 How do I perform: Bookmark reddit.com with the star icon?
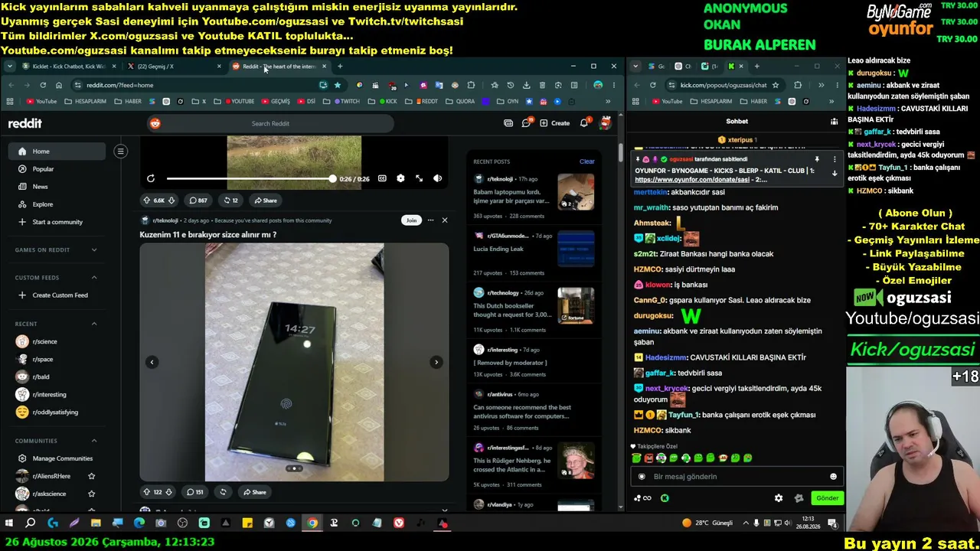point(337,85)
